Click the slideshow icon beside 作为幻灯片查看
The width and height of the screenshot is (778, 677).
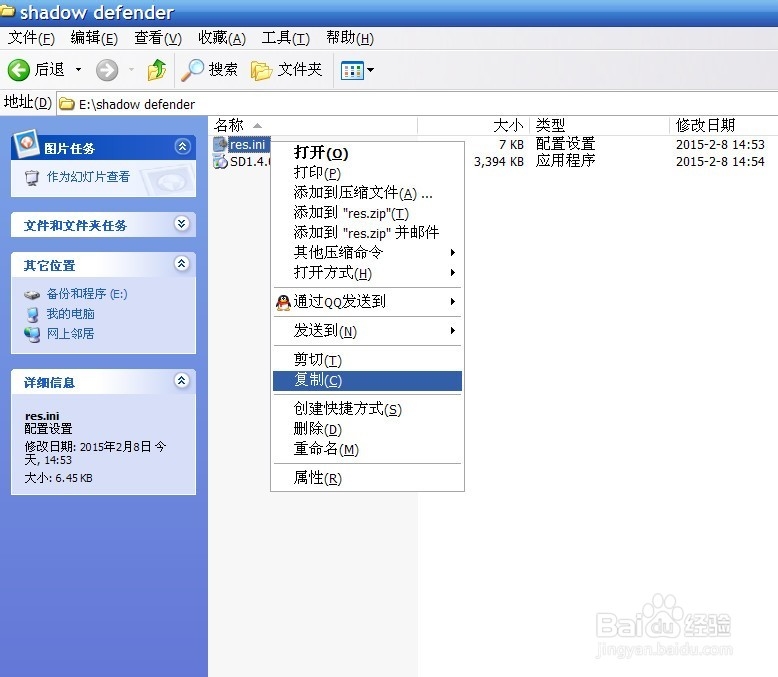[x=32, y=178]
